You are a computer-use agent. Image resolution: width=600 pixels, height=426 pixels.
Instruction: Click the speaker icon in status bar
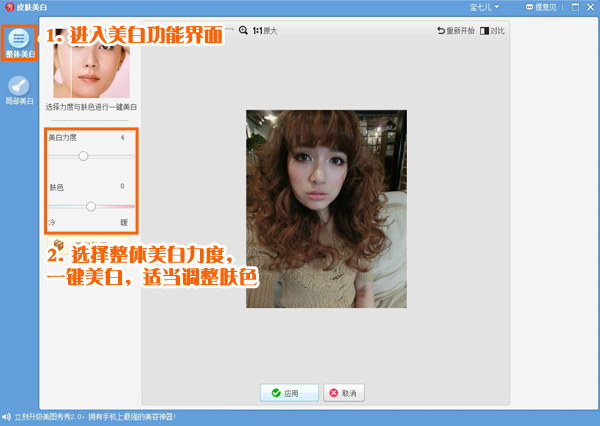(6, 416)
